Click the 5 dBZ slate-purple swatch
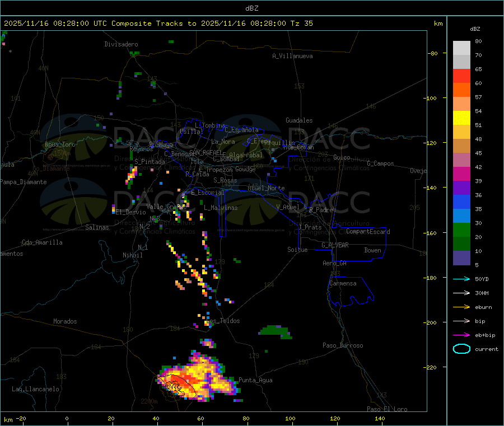The image size is (504, 426). (x=461, y=258)
